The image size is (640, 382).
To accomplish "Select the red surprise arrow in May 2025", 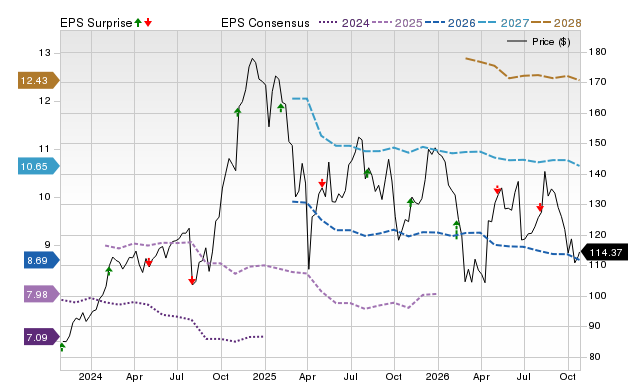I will (322, 183).
